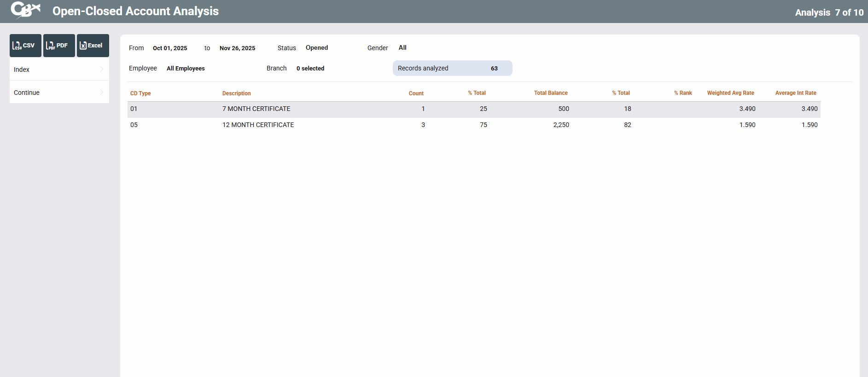Sort by Average Int Rate column
868x377 pixels.
(795, 93)
